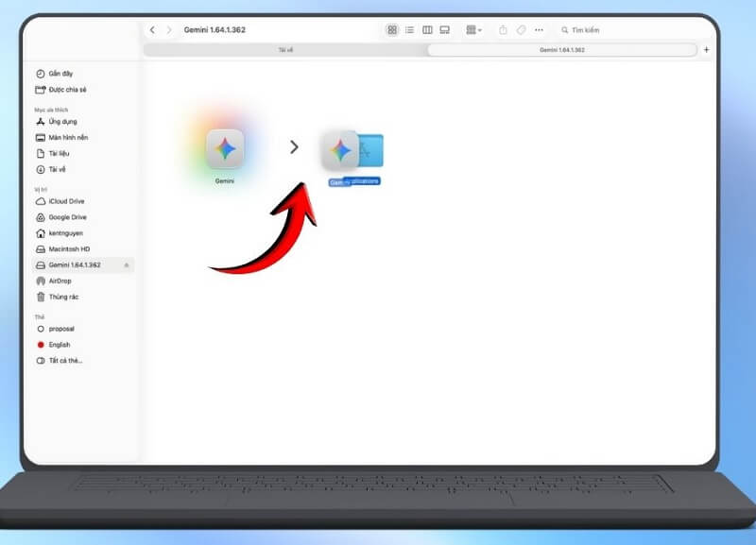The image size is (756, 545).
Task: Select Gemini 1.64.1.362 volume in sidebar
Action: [83, 264]
